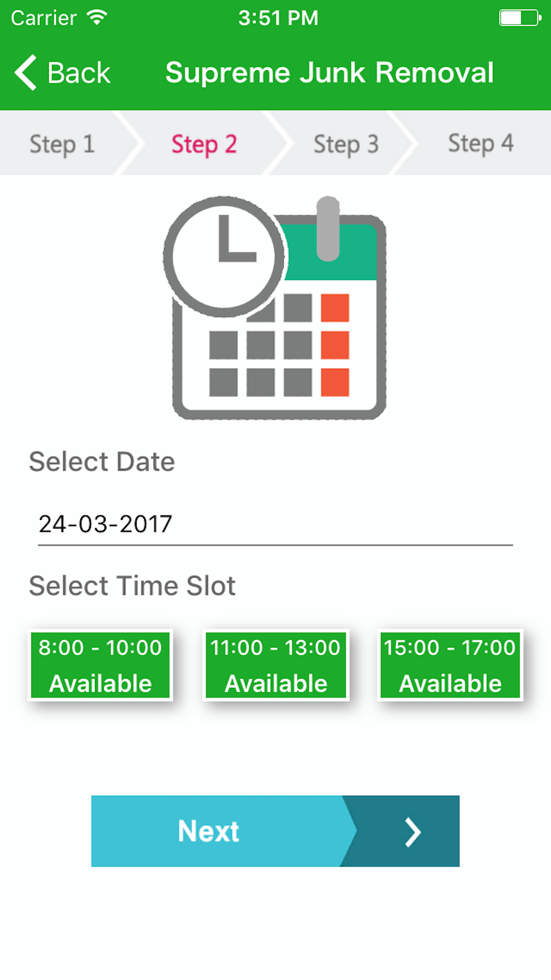
Task: Jump to the Step 3 tab
Action: pos(346,144)
